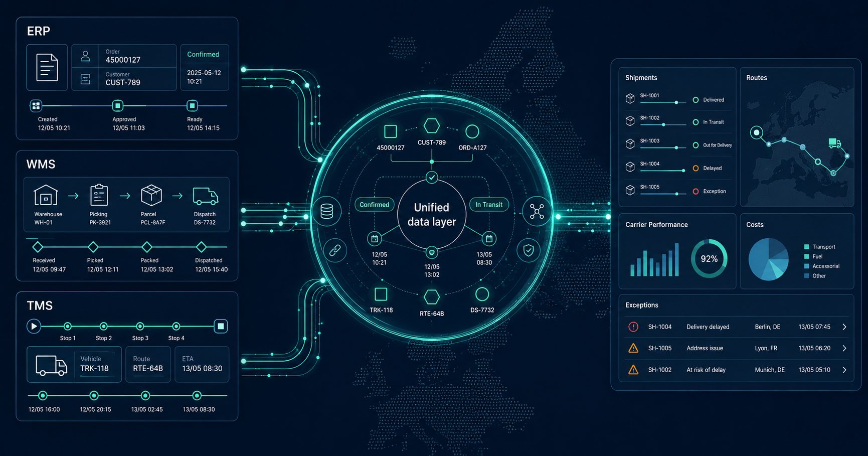The image size is (868, 456).
Task: Click the Approved milestone marker in ERP
Action: (117, 106)
